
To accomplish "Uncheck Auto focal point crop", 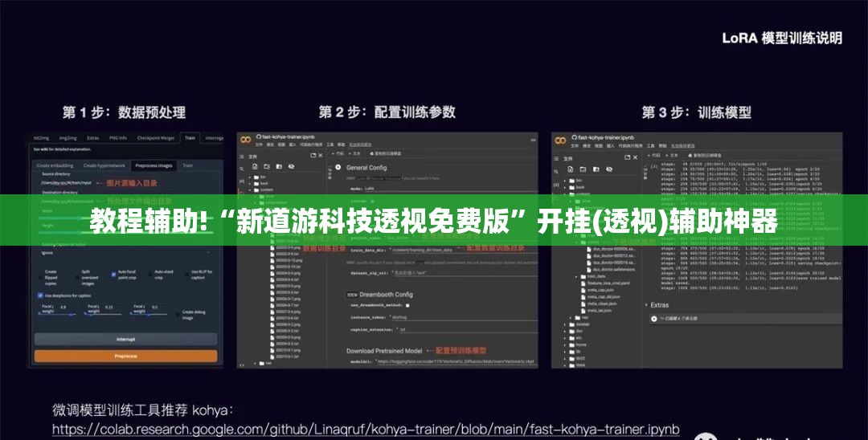I will [113, 274].
